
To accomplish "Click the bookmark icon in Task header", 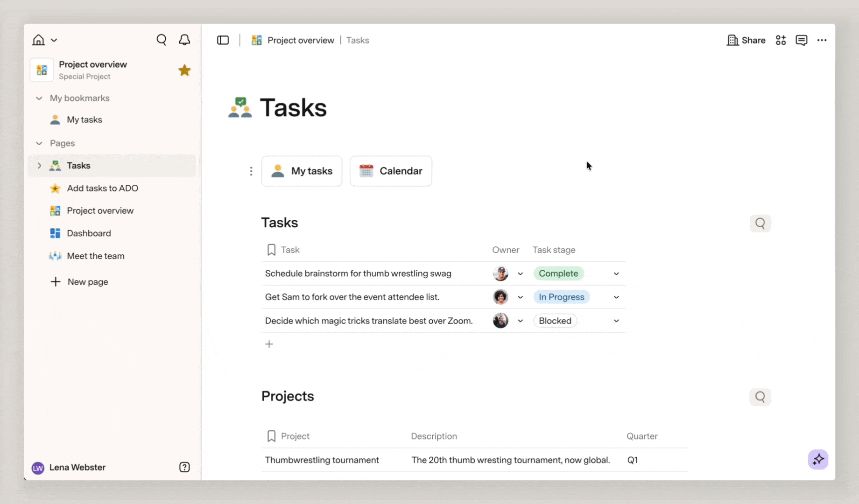I will click(271, 250).
